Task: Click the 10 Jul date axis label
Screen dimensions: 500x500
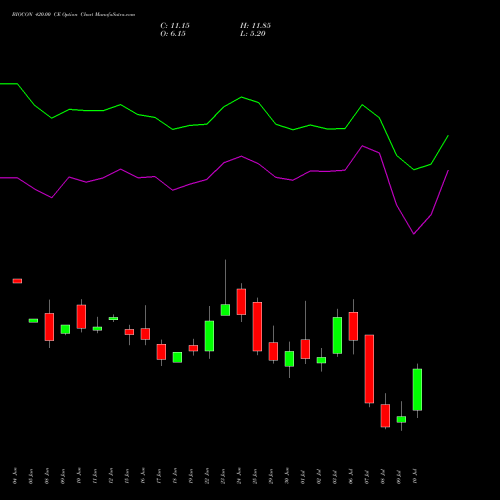Action: tap(415, 476)
